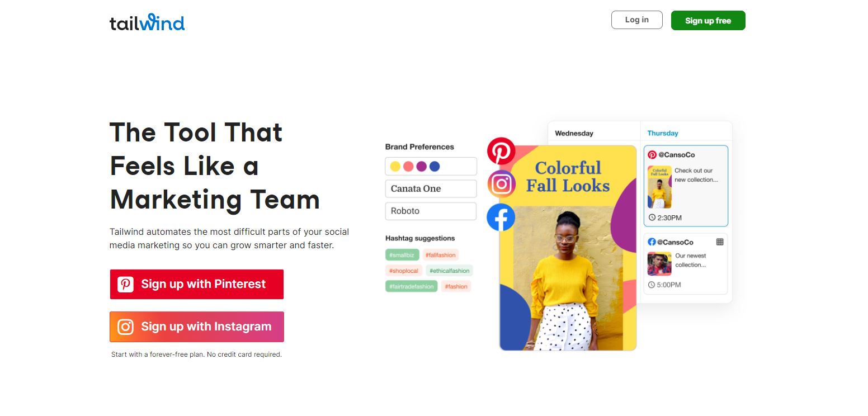Screen dimensions: 868x416
Task: Click the Sign up free button
Action: pos(708,21)
